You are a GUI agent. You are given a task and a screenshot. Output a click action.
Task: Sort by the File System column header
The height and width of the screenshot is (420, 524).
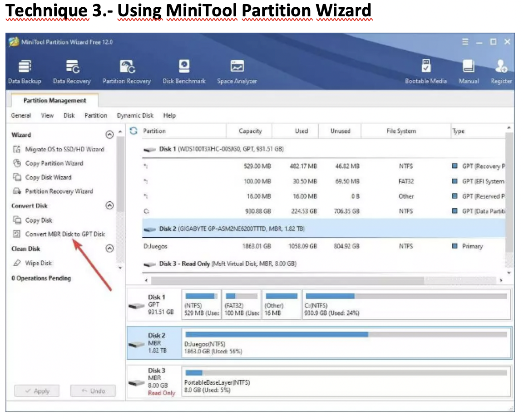tap(405, 131)
